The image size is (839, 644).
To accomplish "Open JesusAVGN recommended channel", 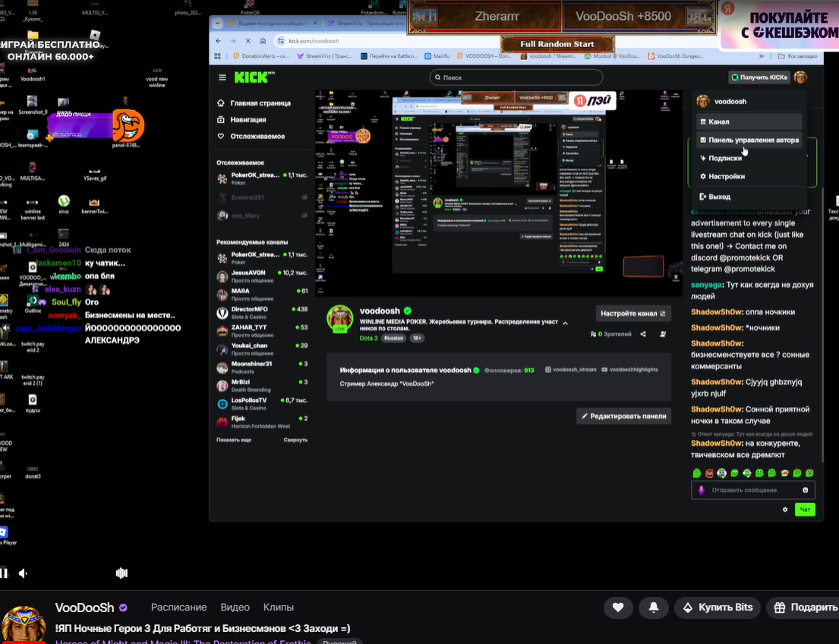I will (262, 276).
